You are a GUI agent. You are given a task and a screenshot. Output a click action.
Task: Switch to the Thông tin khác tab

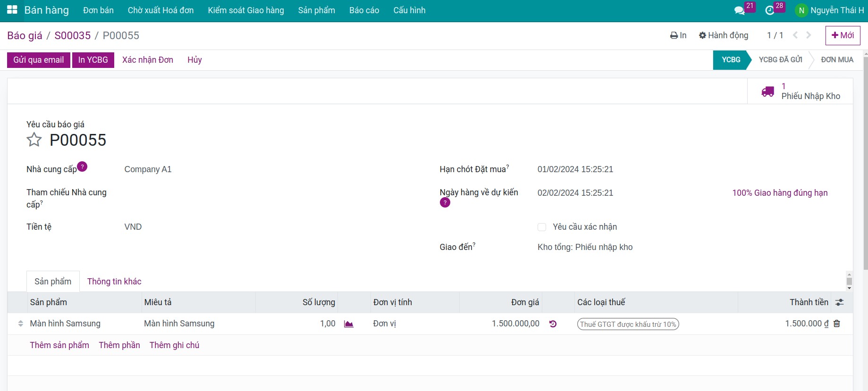coord(114,282)
